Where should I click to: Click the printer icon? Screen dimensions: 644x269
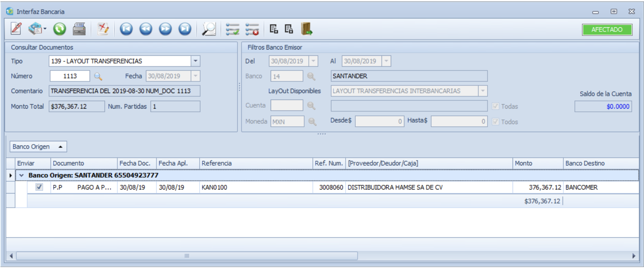(80, 30)
